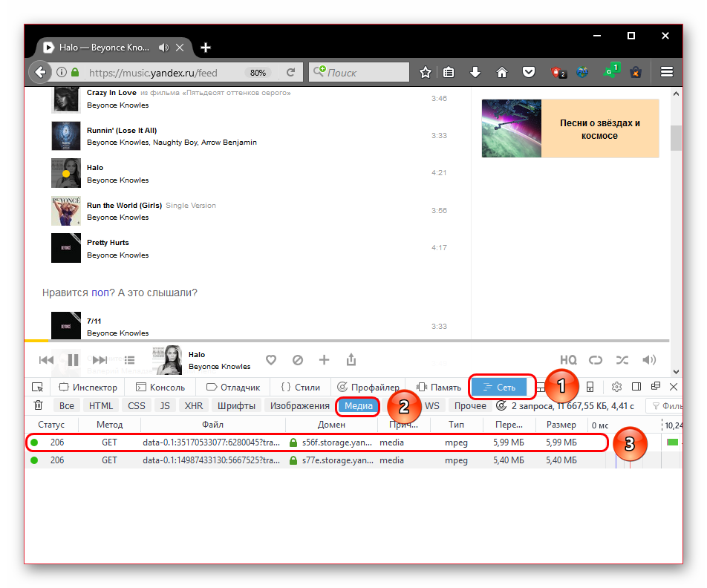Filter network requests by Медиа
The image size is (707, 588).
pyautogui.click(x=359, y=406)
